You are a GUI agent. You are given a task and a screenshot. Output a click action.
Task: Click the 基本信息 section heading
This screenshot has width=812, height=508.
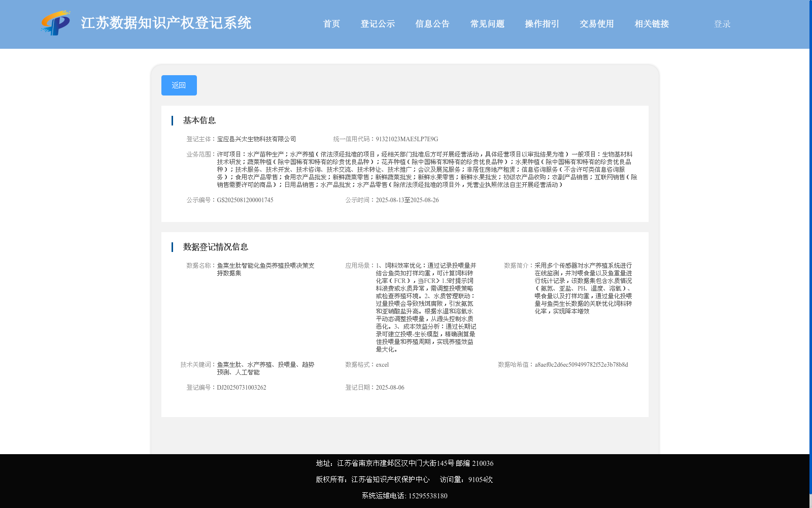click(x=199, y=120)
